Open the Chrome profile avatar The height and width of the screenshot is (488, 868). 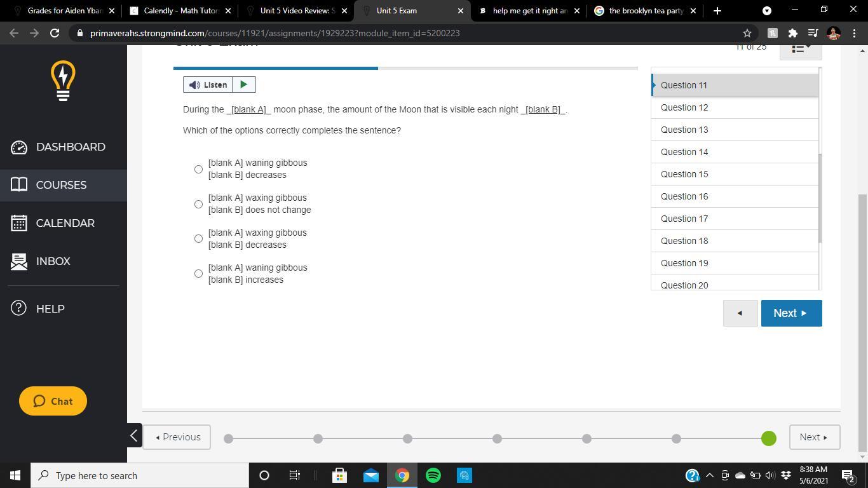(x=834, y=33)
